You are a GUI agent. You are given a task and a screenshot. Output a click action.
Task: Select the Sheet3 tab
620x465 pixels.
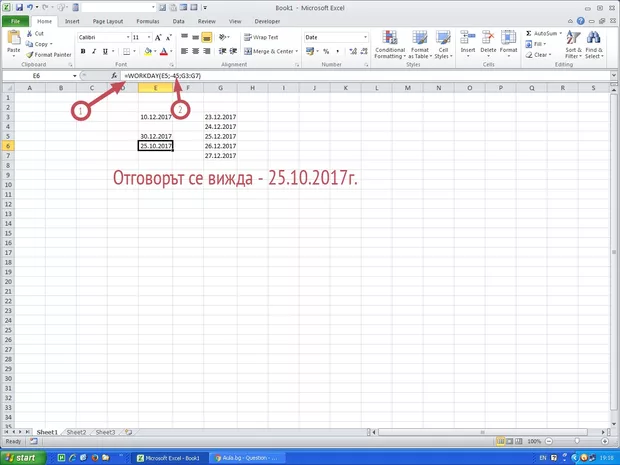point(105,432)
